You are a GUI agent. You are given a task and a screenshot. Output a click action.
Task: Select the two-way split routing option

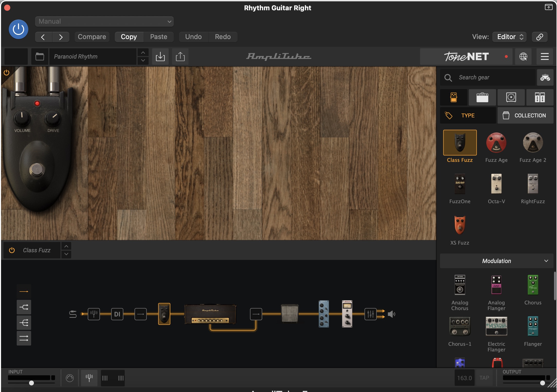pos(24,307)
